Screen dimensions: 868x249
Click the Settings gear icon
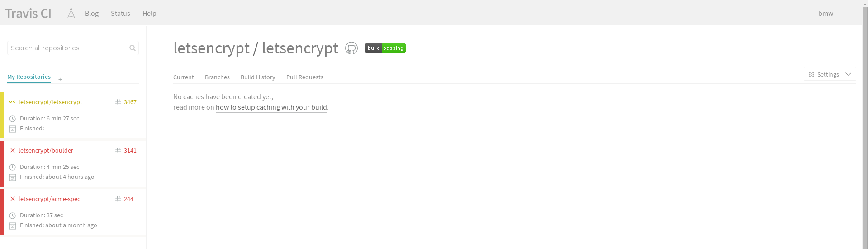811,74
